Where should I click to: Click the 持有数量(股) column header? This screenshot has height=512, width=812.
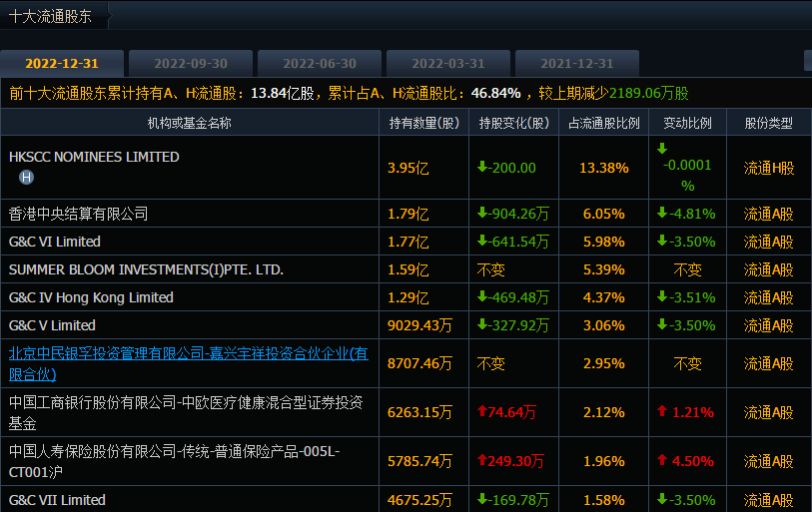424,123
